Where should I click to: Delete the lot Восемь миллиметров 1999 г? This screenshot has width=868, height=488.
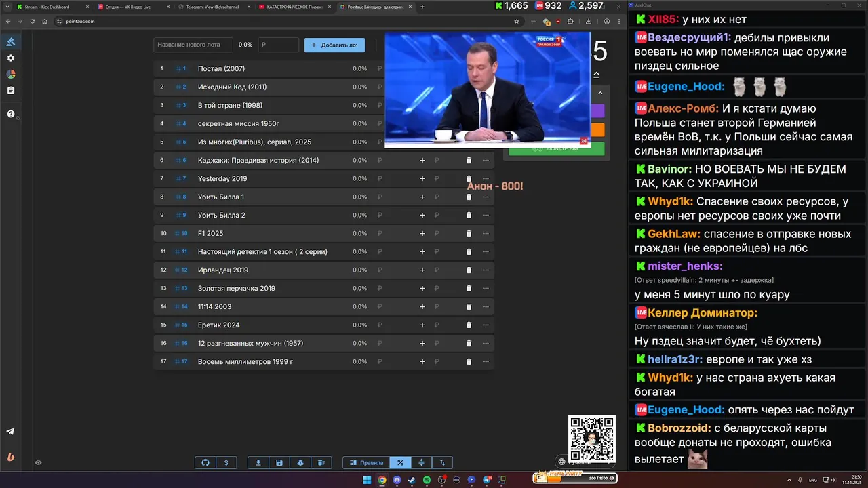pos(468,362)
